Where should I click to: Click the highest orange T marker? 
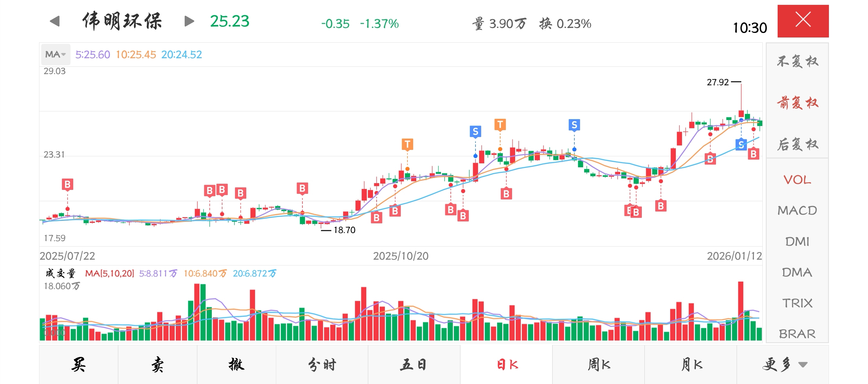[500, 125]
